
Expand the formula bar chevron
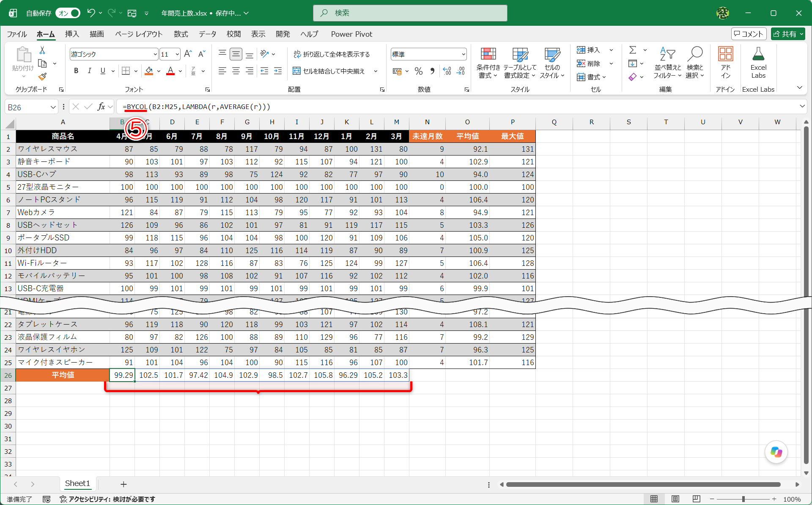802,106
